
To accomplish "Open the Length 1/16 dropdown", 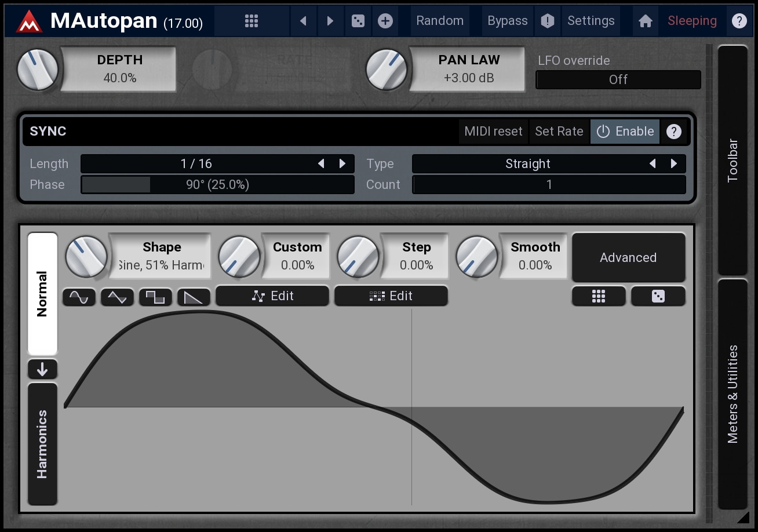I will coord(197,164).
